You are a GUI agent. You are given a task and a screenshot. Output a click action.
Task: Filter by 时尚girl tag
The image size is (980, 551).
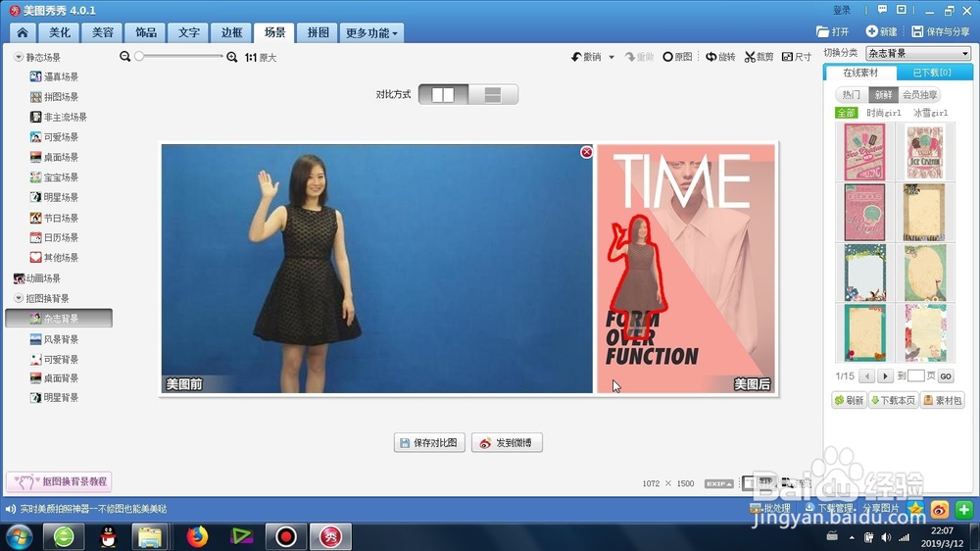pos(884,113)
